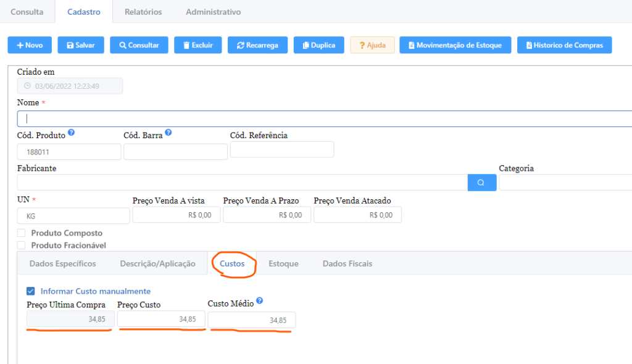Click the Nome text field
632x364 pixels.
(x=324, y=118)
